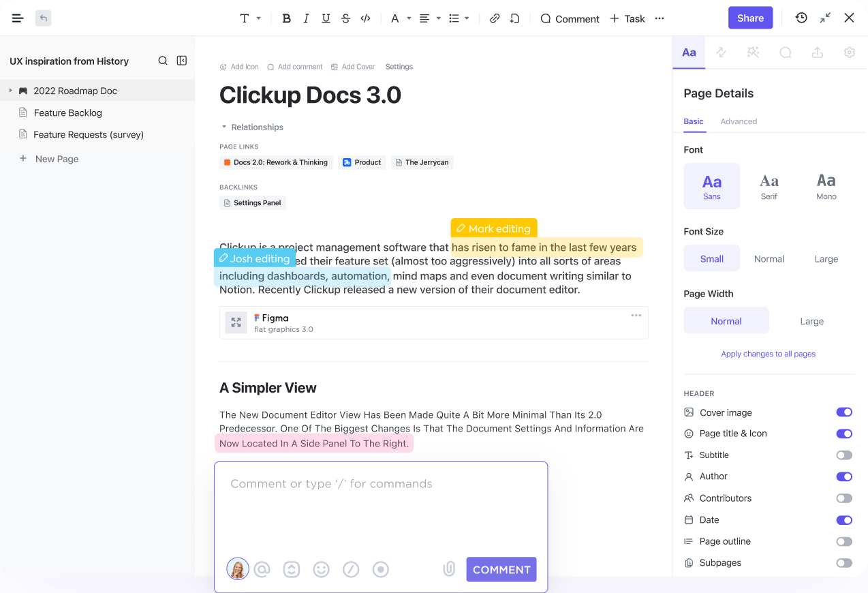Submit with the COMMENT button
This screenshot has height=593, width=868.
coord(501,569)
